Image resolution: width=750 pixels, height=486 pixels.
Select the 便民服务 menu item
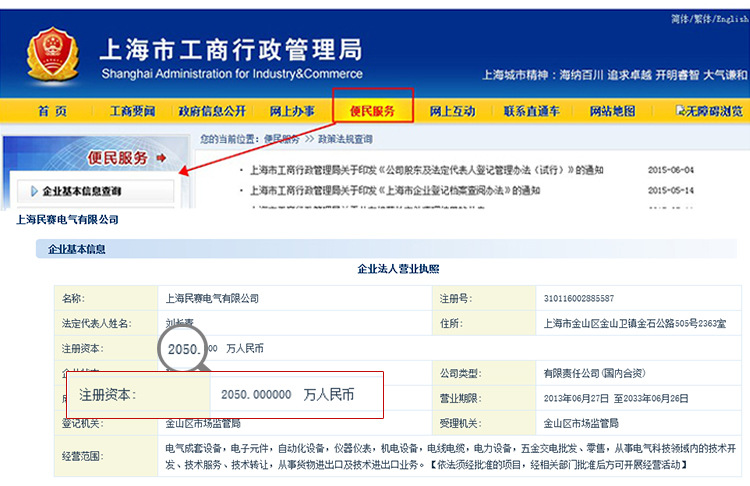coord(372,111)
